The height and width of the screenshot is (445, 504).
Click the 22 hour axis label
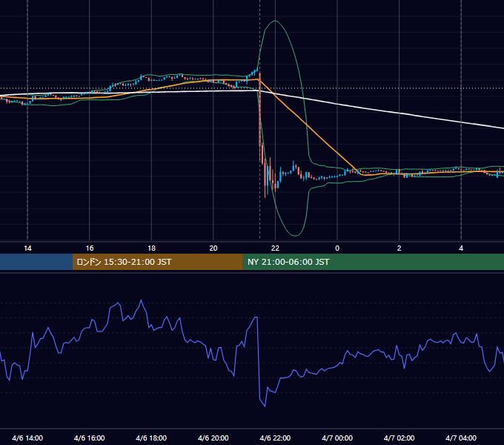coord(275,248)
